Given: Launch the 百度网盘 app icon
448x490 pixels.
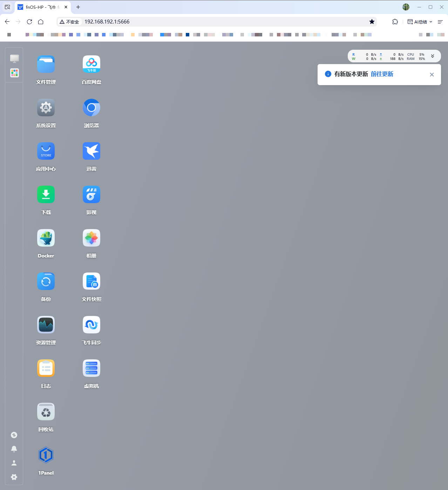Looking at the screenshot, I should [x=91, y=64].
